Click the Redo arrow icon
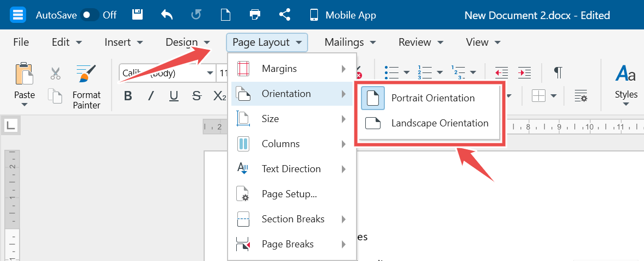 click(x=197, y=15)
